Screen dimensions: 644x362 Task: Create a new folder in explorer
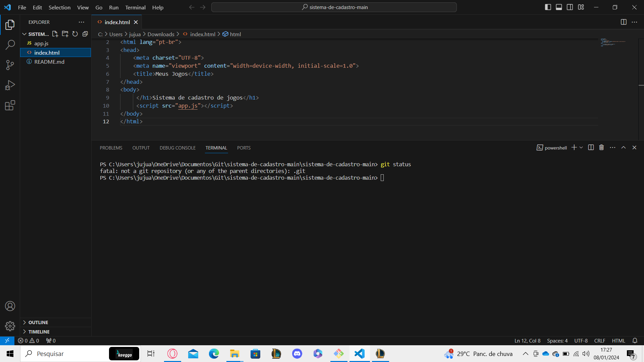(x=65, y=34)
